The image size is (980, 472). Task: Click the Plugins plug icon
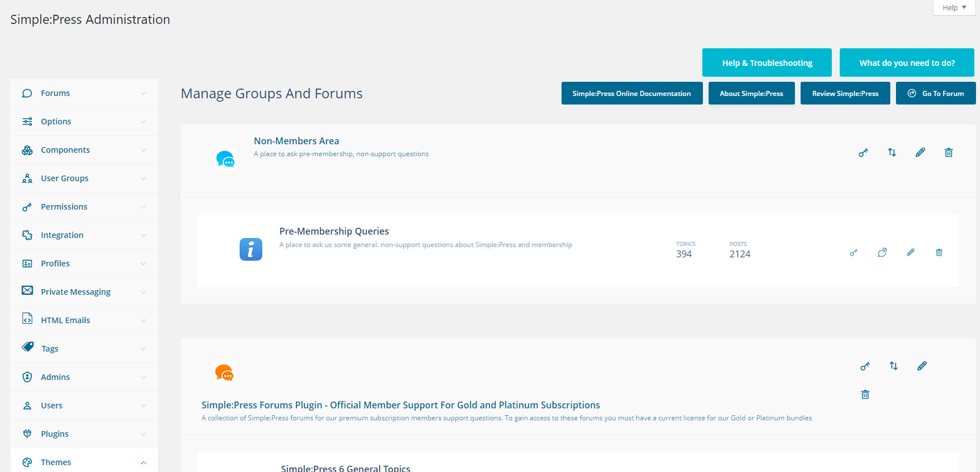point(27,434)
